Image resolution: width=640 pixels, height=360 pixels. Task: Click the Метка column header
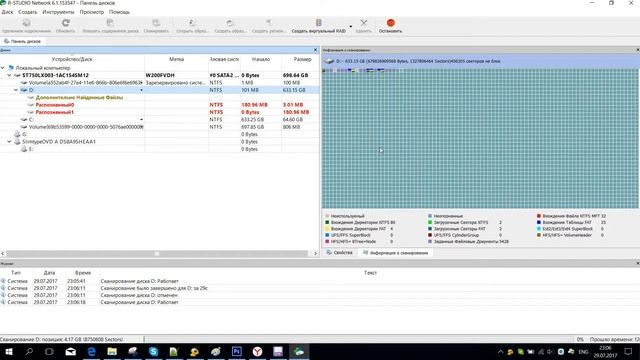[176, 59]
